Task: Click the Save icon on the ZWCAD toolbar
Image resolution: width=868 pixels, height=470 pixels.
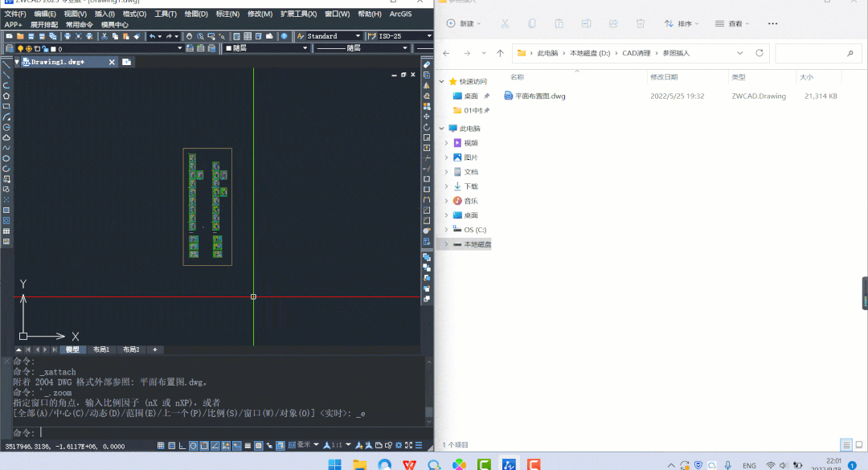Action: (x=31, y=35)
